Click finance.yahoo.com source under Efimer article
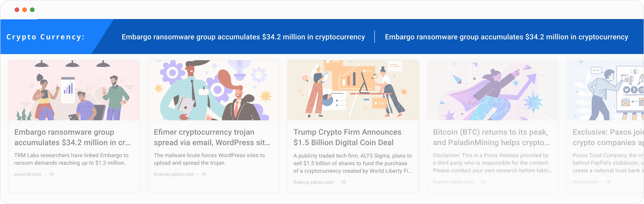 174,174
